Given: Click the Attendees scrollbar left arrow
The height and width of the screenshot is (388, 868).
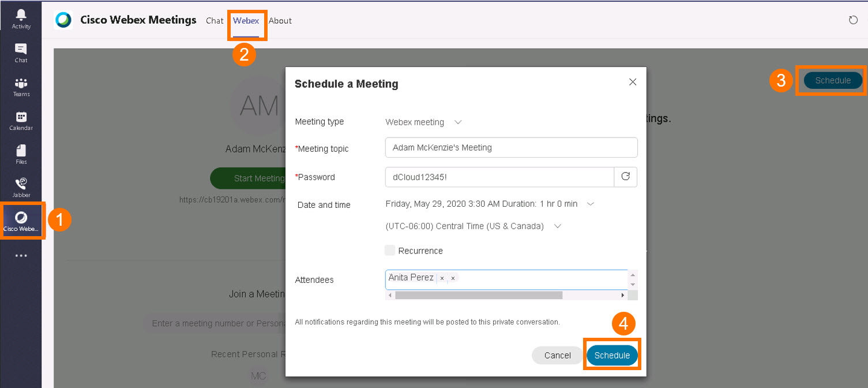Looking at the screenshot, I should pyautogui.click(x=390, y=295).
